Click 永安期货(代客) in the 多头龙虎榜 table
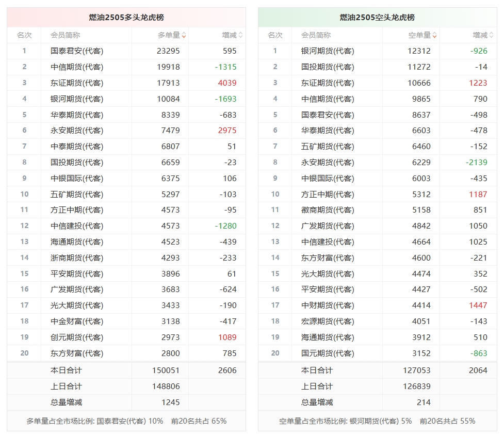This screenshot has width=504, height=435. pos(77,131)
